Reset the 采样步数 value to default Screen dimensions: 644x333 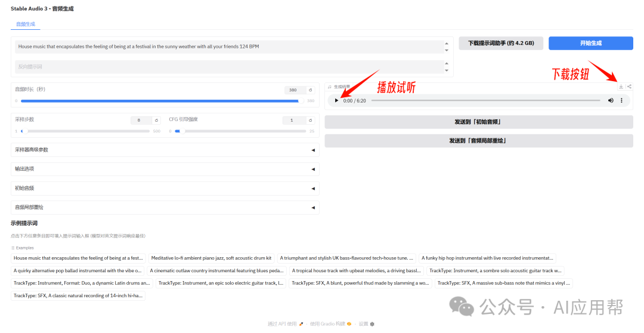[156, 121]
